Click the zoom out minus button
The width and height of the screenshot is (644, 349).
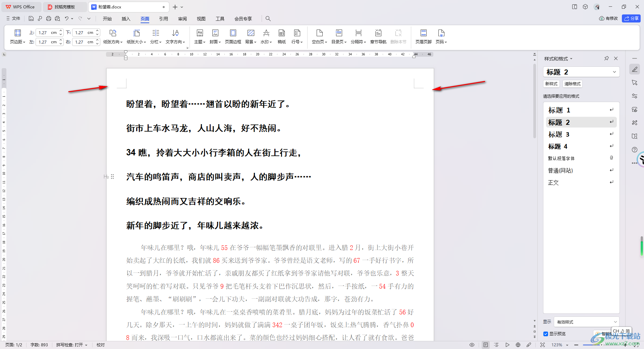[x=576, y=345]
